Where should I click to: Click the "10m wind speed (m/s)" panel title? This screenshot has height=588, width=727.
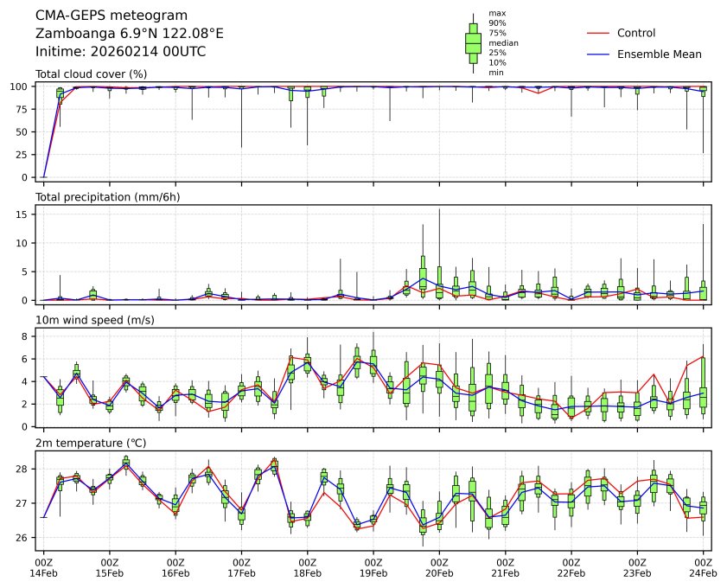(96, 320)
